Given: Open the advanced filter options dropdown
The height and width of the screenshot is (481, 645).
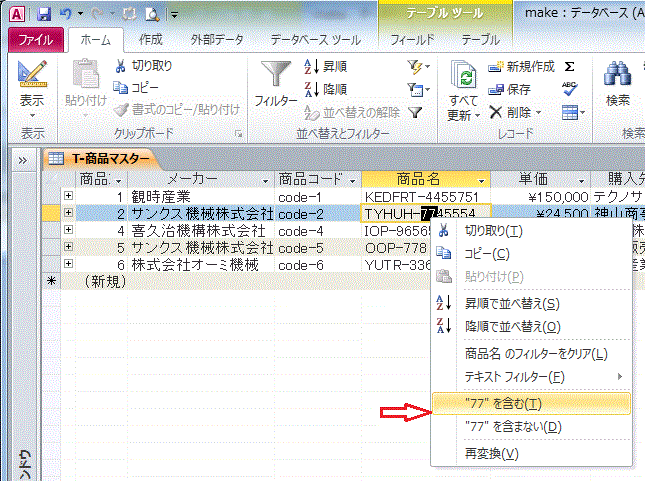Looking at the screenshot, I should pos(418,89).
